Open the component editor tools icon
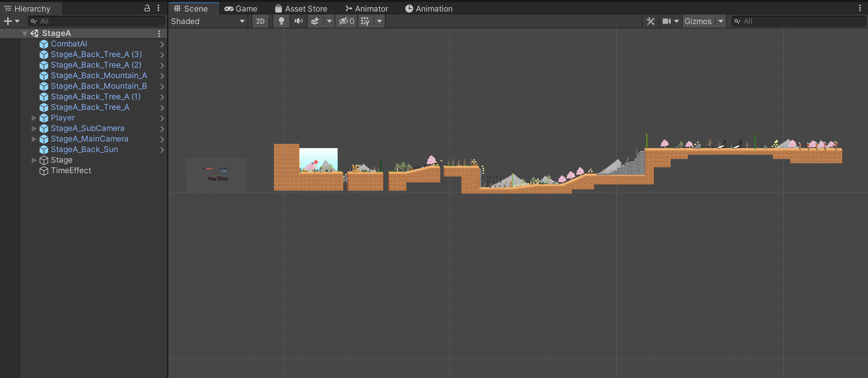 coord(650,21)
